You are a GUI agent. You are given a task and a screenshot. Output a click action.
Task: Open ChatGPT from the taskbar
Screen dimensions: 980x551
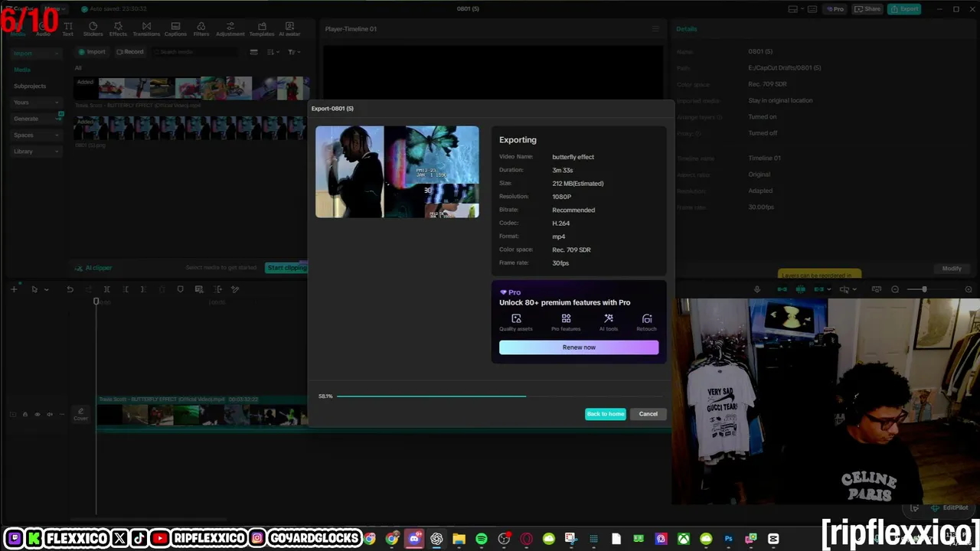tap(436, 539)
